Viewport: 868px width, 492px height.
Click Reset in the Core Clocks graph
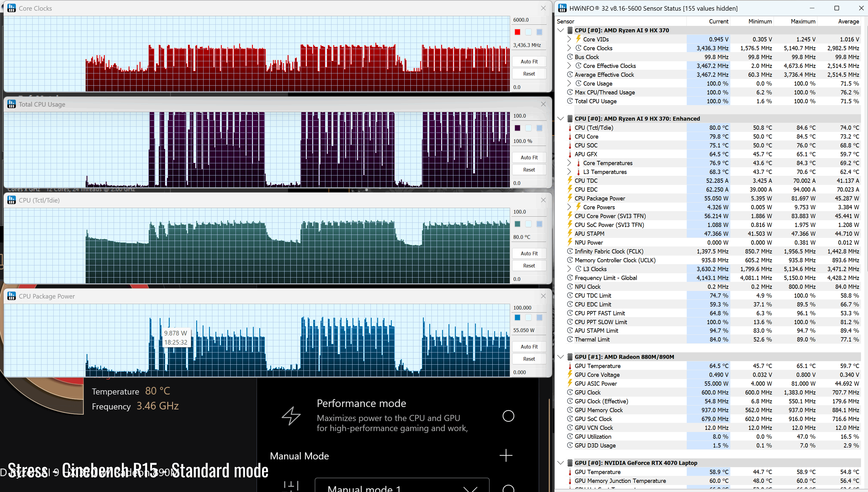(x=529, y=74)
